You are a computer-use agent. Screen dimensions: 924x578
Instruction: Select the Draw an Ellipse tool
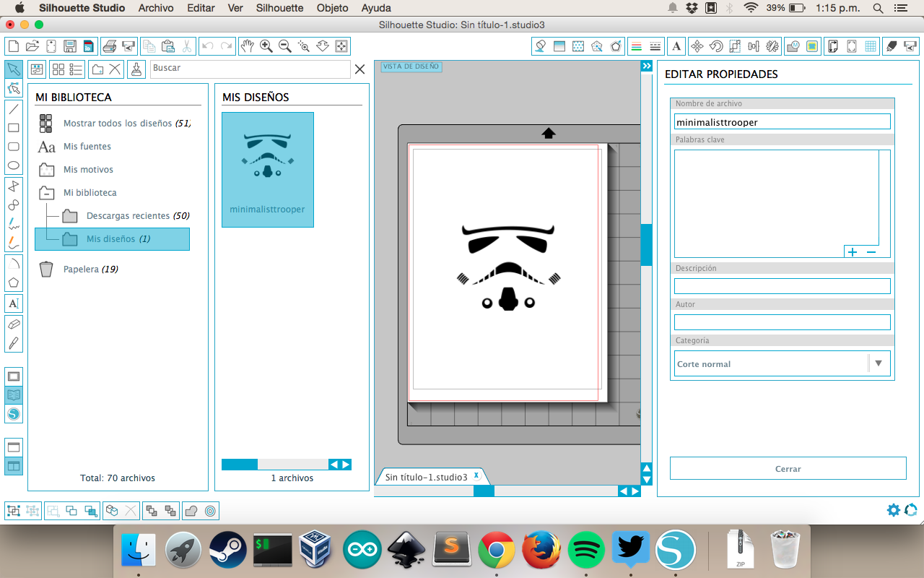click(13, 165)
